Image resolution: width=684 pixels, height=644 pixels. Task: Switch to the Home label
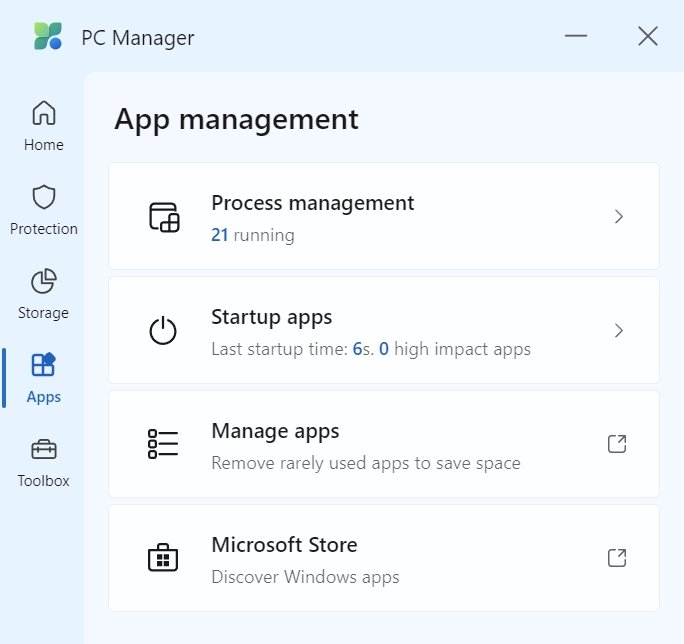pyautogui.click(x=44, y=145)
